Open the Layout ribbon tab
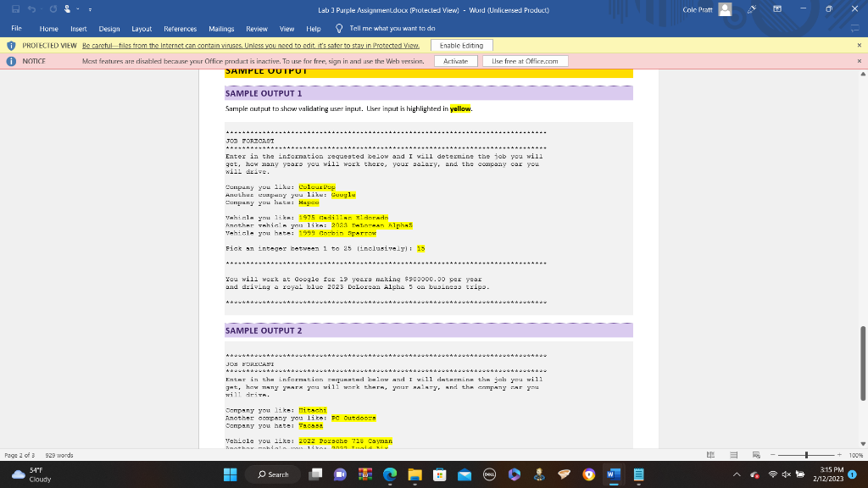The height and width of the screenshot is (488, 868). 142,29
